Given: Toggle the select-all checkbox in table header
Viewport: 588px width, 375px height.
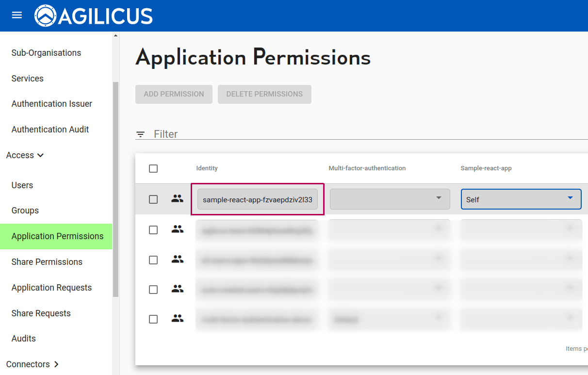Looking at the screenshot, I should (153, 168).
